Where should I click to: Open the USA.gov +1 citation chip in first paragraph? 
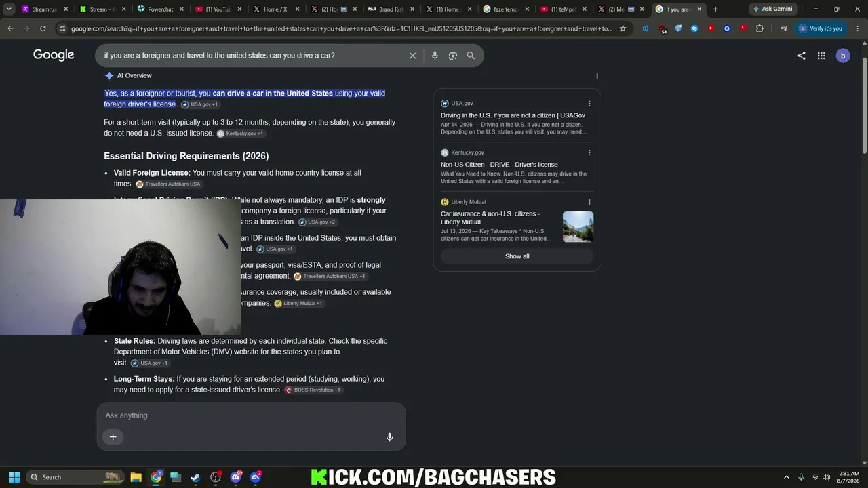200,104
